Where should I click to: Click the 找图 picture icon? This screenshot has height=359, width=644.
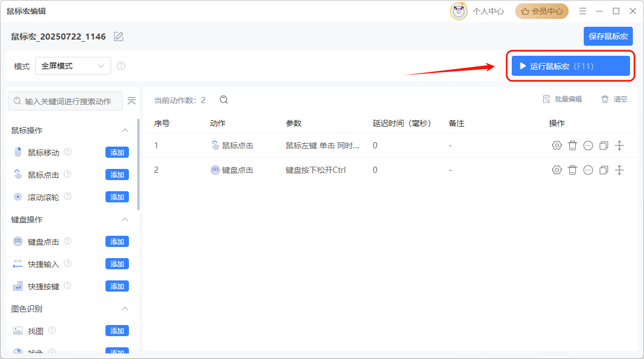point(18,331)
